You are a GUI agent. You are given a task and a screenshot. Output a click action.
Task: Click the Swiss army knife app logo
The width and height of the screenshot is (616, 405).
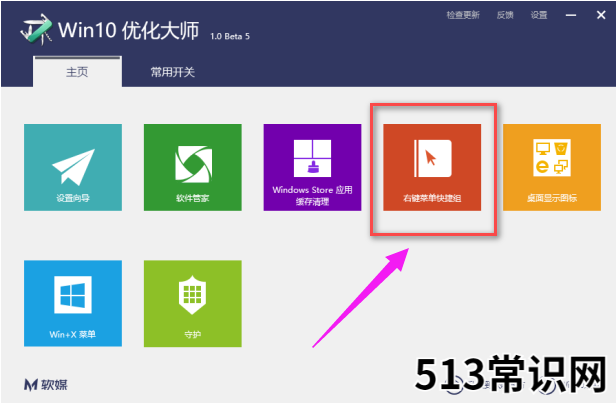(x=37, y=29)
